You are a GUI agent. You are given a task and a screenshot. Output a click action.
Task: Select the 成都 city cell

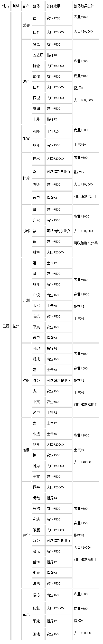(26, 231)
